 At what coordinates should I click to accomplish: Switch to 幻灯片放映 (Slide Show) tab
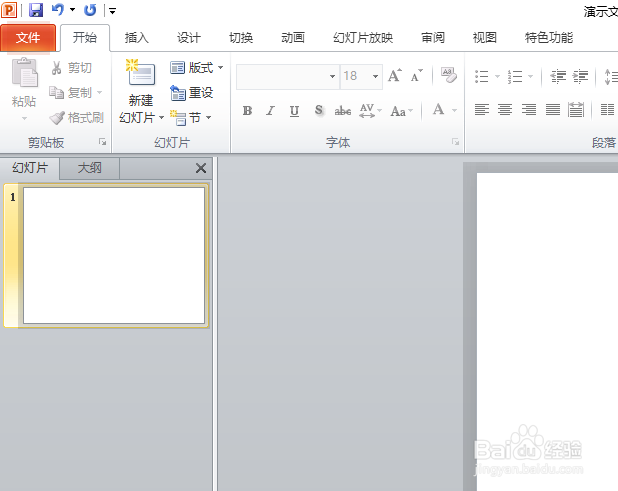point(363,38)
